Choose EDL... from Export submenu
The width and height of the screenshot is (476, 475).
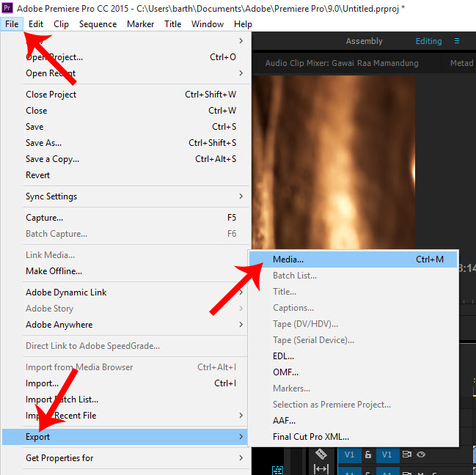click(353, 356)
